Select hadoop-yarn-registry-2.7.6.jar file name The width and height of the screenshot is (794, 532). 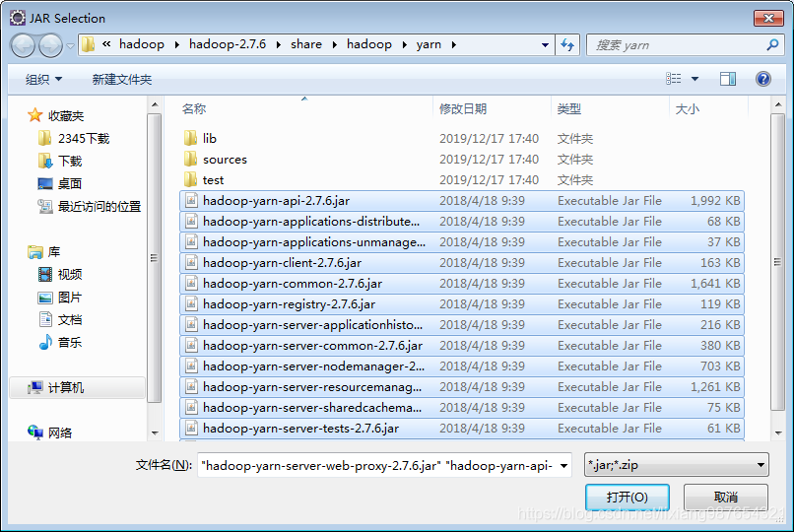point(290,304)
